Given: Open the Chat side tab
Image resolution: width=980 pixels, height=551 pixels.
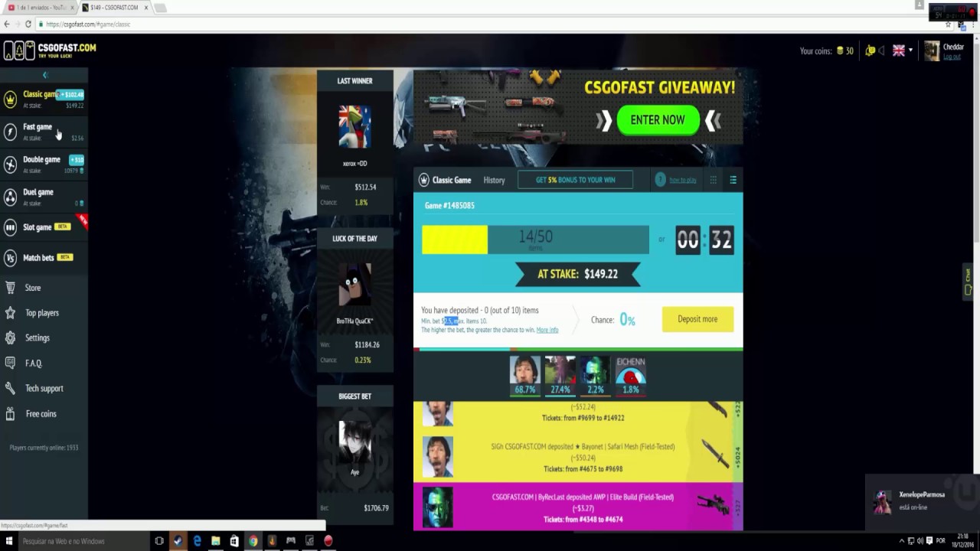Looking at the screenshot, I should 969,282.
